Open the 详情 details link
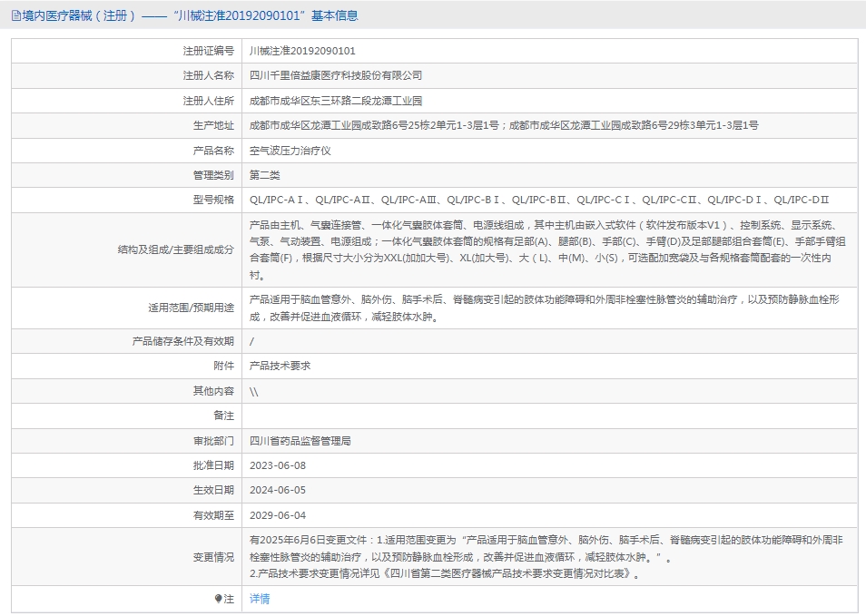Viewport: 866px width, 616px height. point(260,599)
